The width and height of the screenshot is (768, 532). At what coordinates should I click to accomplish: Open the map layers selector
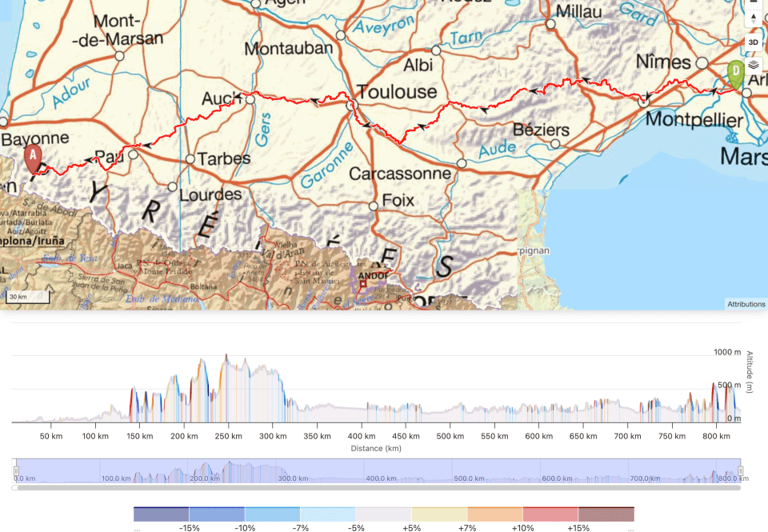(x=753, y=66)
